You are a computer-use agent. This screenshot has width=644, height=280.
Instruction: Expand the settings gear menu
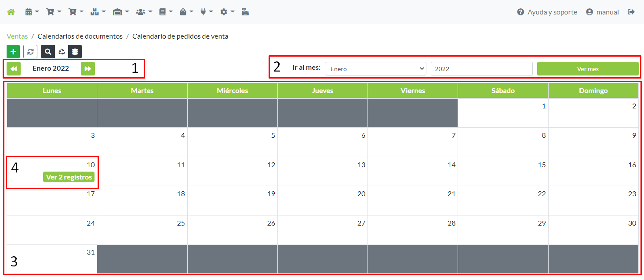pos(227,12)
